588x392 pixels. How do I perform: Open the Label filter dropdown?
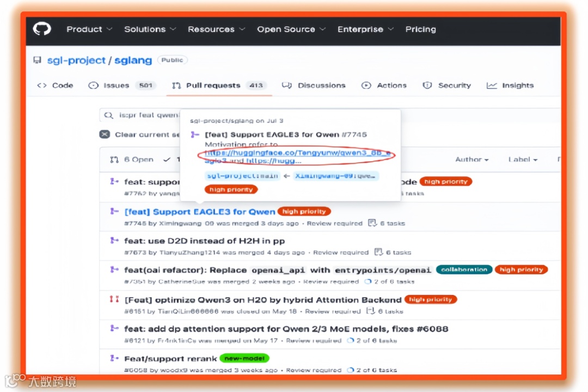pyautogui.click(x=523, y=160)
